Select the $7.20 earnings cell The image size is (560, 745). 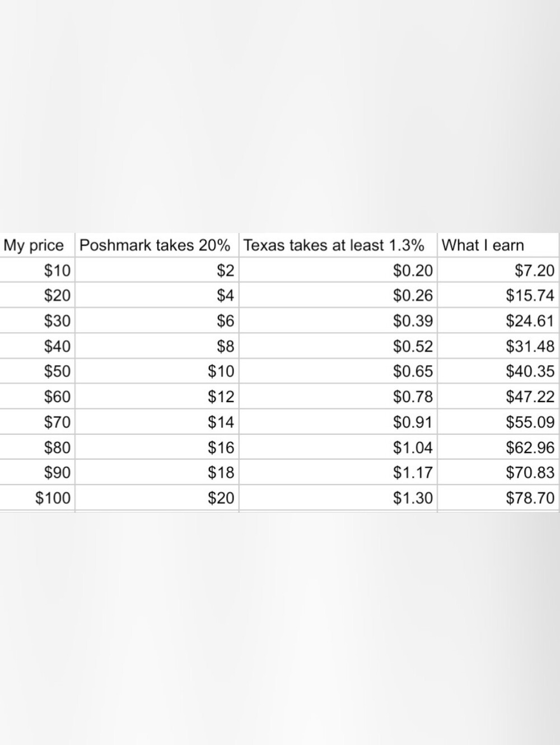point(497,271)
